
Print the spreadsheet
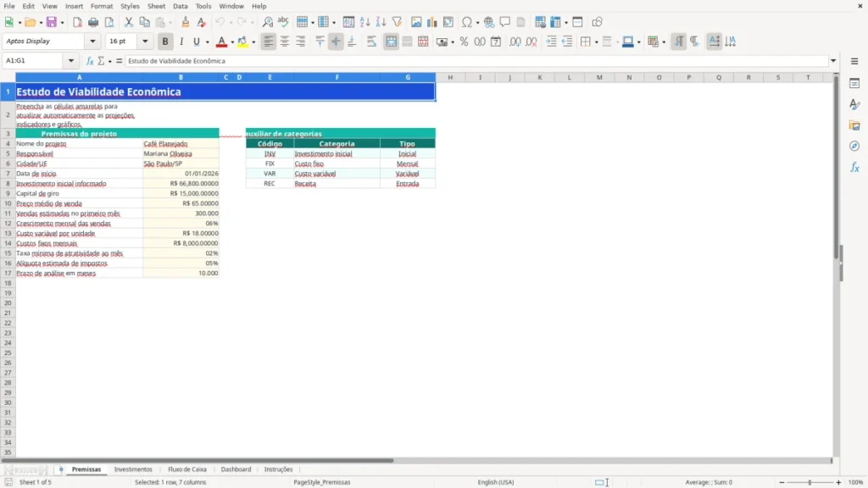93,22
